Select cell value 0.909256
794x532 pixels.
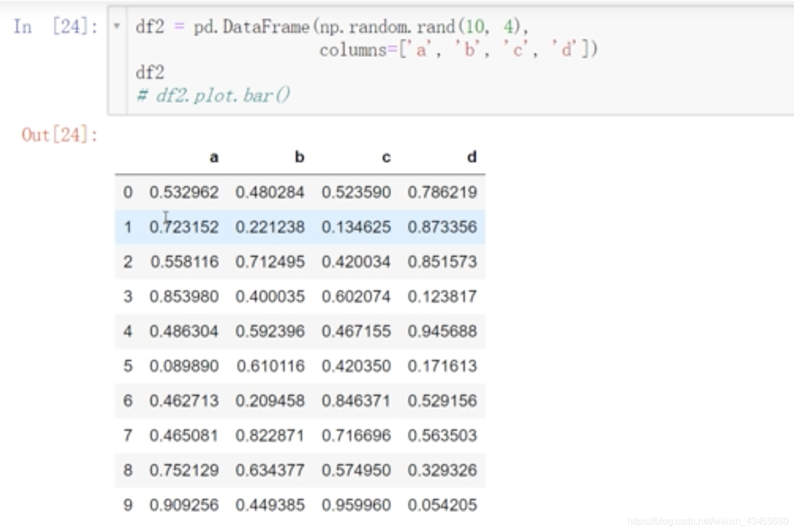[x=184, y=505]
